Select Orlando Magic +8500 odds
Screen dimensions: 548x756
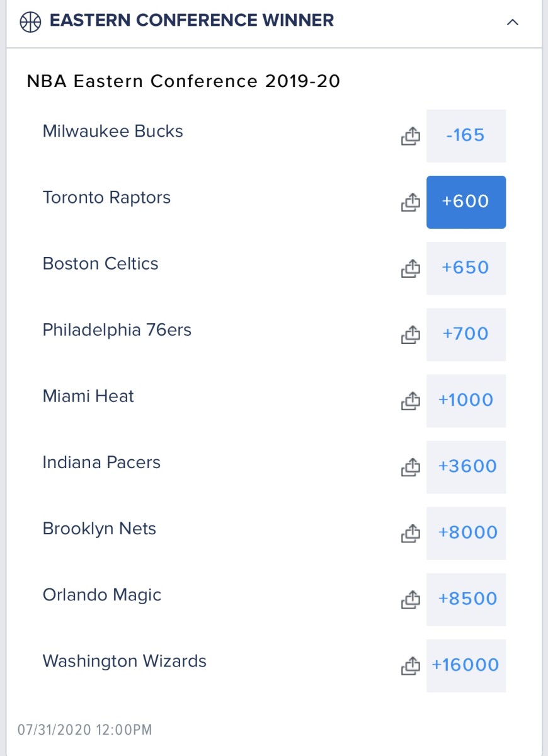coord(465,598)
